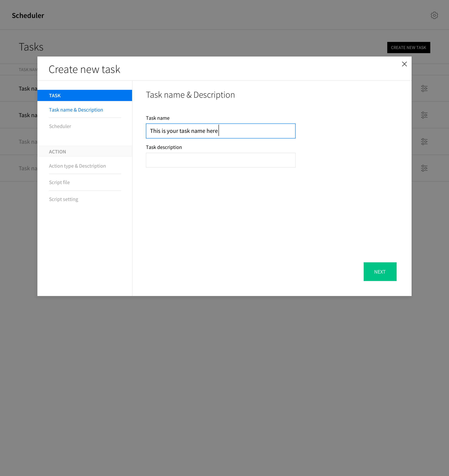
Task: Close the Create new task dialog
Action: click(404, 64)
